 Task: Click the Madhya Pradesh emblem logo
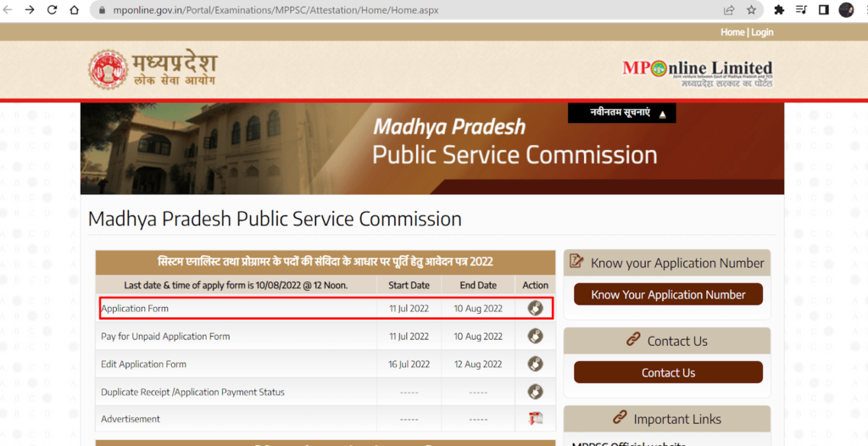coord(107,70)
